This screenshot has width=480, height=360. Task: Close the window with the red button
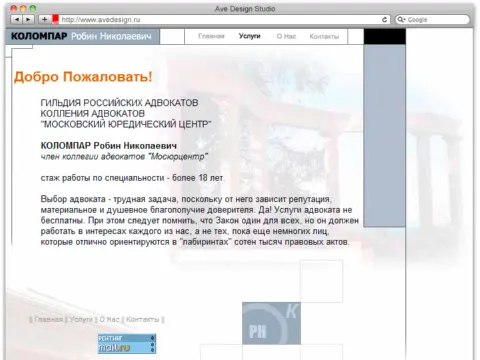(13, 9)
